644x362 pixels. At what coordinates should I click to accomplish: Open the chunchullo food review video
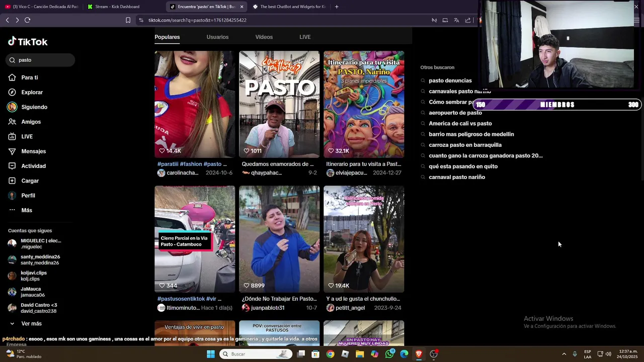[364, 239]
